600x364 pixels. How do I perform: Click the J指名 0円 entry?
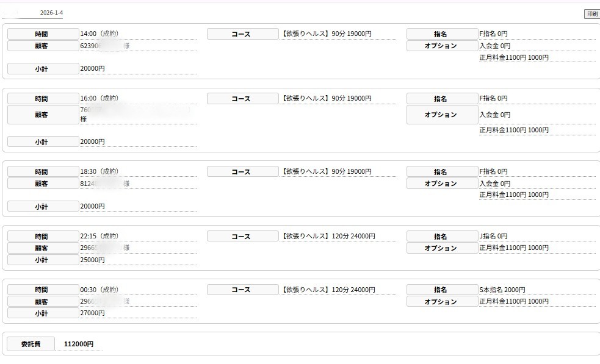click(x=493, y=237)
